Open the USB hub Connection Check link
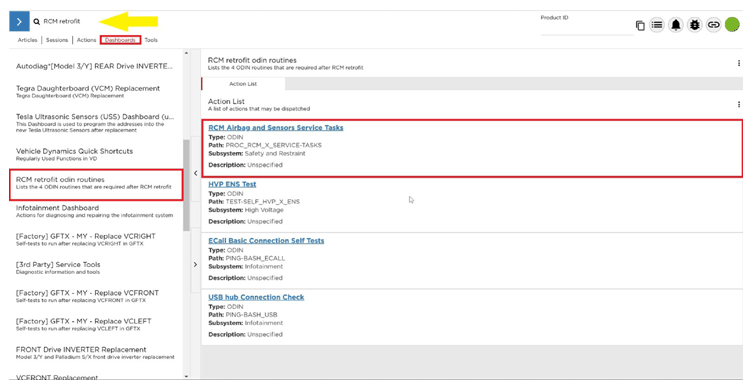The height and width of the screenshot is (389, 752). (256, 297)
